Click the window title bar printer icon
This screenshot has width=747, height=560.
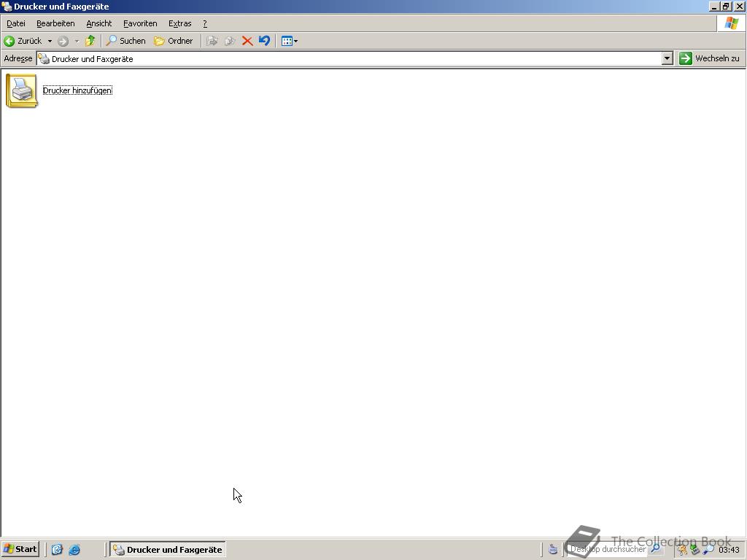(7, 7)
